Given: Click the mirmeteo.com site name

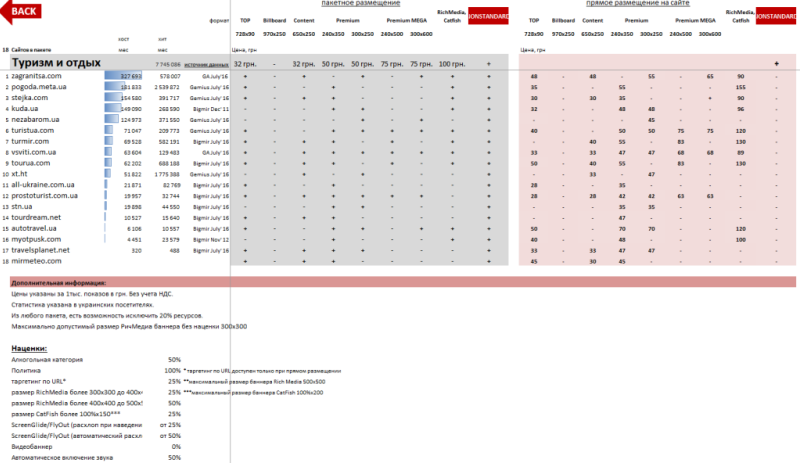Looking at the screenshot, I should point(36,261).
